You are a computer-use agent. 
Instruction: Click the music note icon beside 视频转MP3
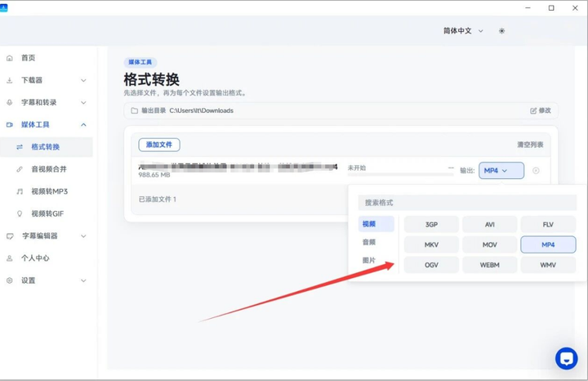coord(20,191)
